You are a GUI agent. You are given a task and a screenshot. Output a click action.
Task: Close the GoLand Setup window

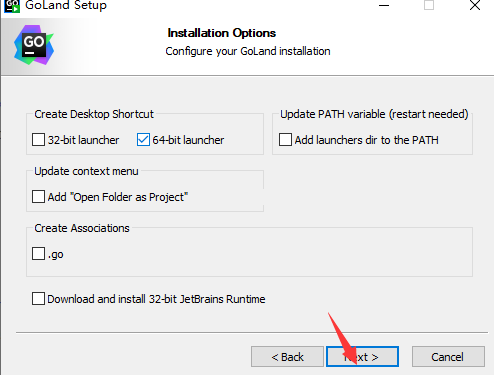click(x=475, y=5)
